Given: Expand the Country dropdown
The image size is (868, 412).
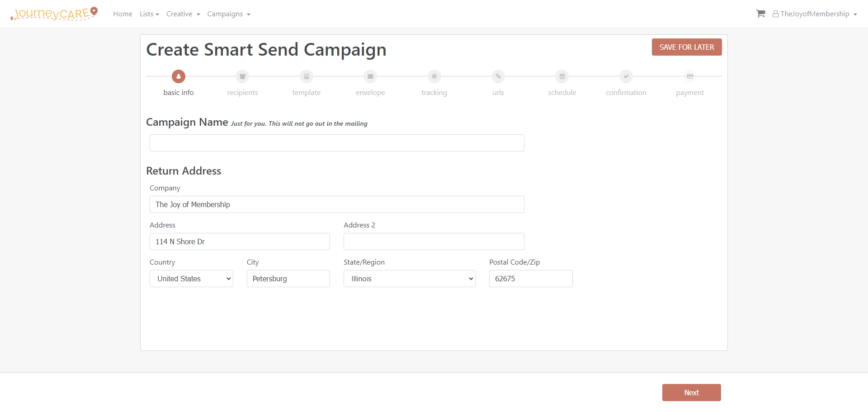Looking at the screenshot, I should click(191, 279).
